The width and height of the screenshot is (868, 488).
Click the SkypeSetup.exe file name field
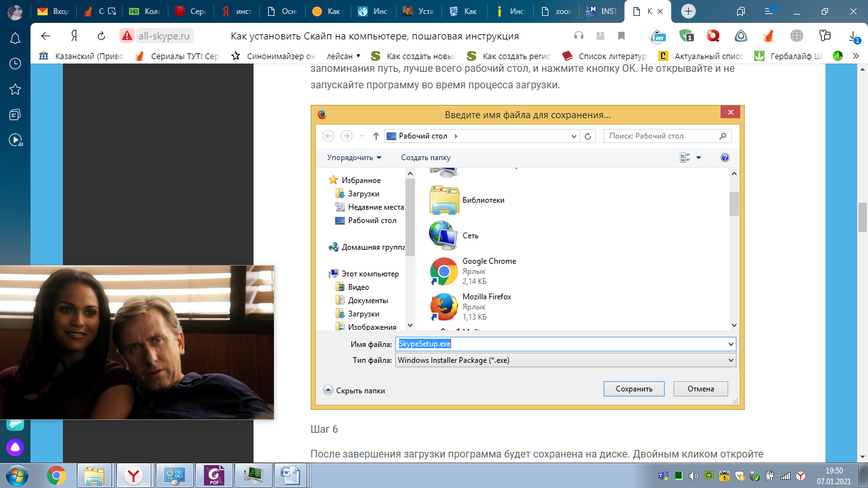(x=566, y=344)
